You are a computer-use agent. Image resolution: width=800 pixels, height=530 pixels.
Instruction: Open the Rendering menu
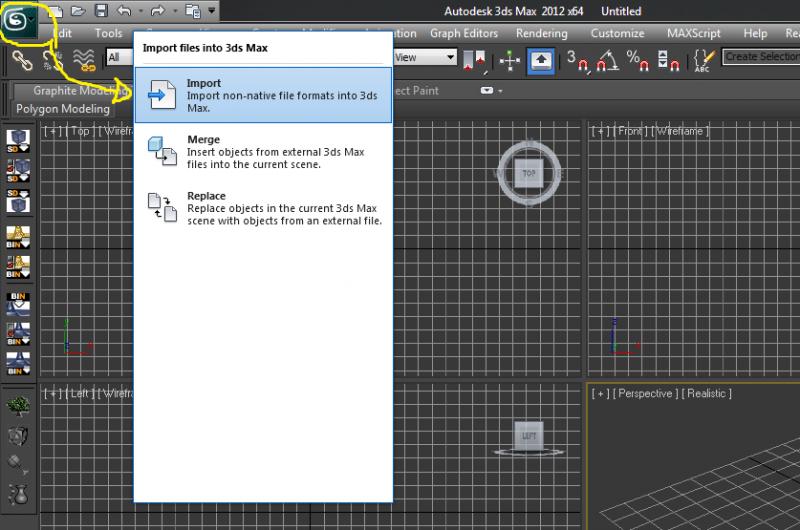(x=540, y=33)
